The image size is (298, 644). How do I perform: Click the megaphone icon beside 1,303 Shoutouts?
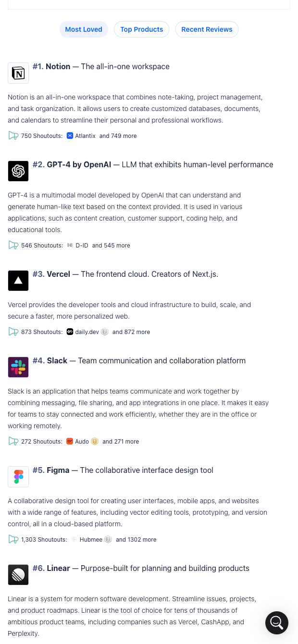[13, 540]
